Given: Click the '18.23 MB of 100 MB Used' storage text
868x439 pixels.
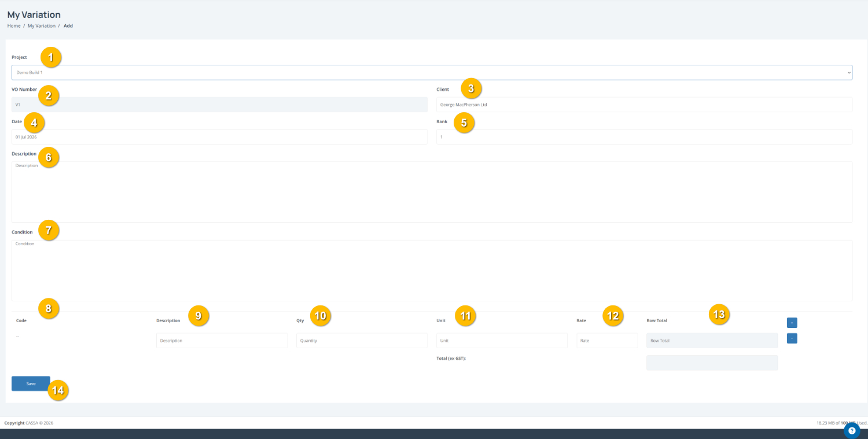Looking at the screenshot, I should tap(842, 423).
